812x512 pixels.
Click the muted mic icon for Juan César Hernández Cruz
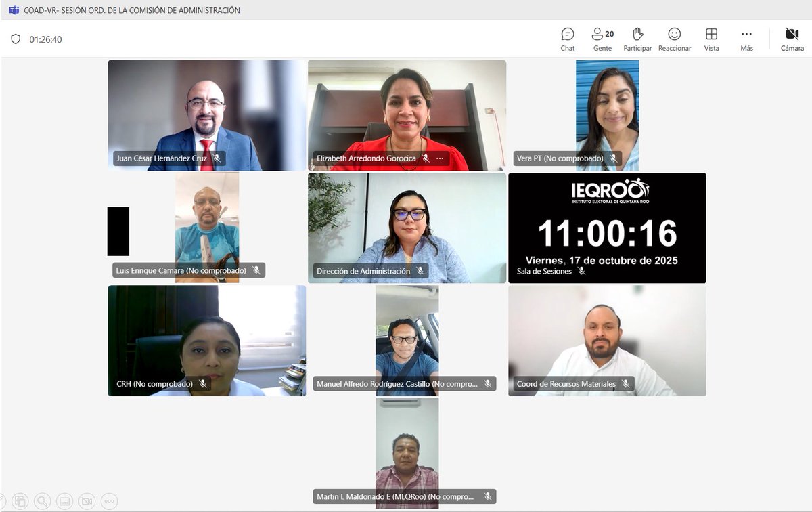coord(217,158)
